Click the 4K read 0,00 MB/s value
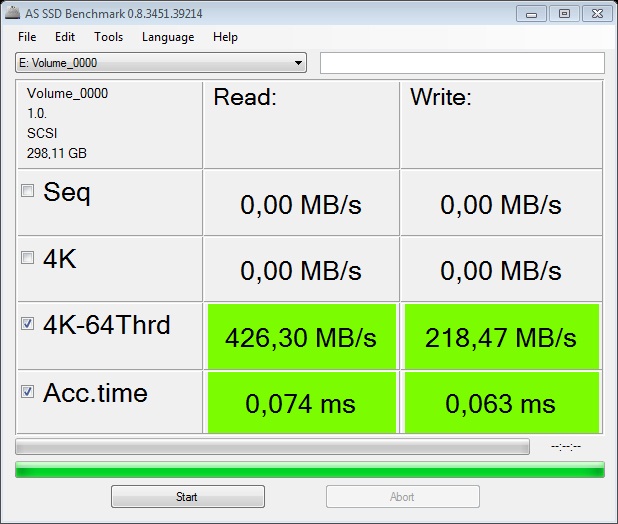The width and height of the screenshot is (618, 524). [301, 271]
